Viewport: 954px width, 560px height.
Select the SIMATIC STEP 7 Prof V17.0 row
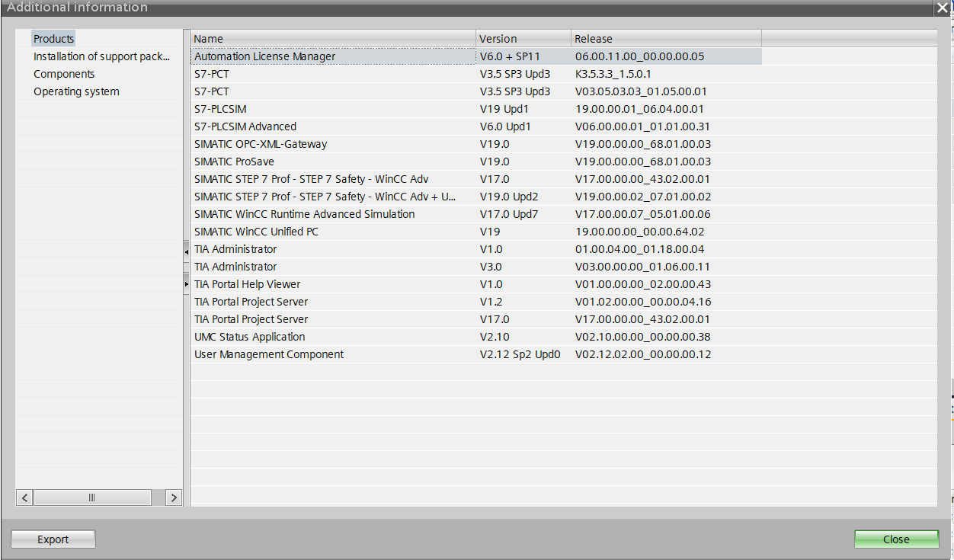click(476, 179)
